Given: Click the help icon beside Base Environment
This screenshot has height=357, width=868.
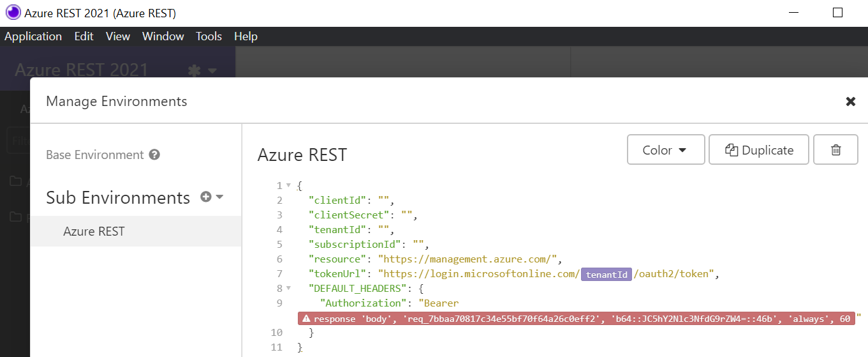Looking at the screenshot, I should tap(154, 155).
